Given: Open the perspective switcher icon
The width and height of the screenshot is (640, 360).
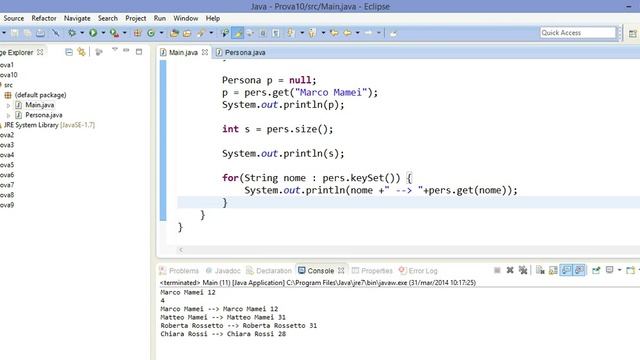Looking at the screenshot, I should pos(633,33).
